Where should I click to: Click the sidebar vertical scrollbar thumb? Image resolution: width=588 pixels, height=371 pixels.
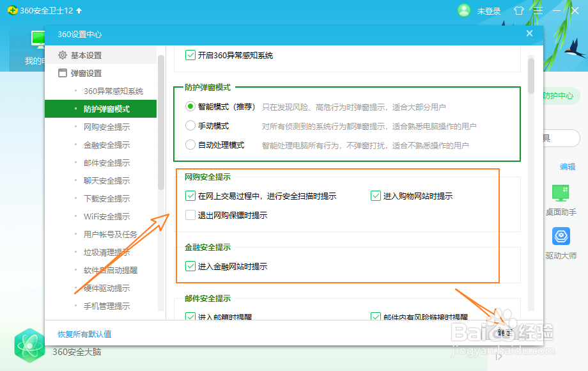(161, 122)
